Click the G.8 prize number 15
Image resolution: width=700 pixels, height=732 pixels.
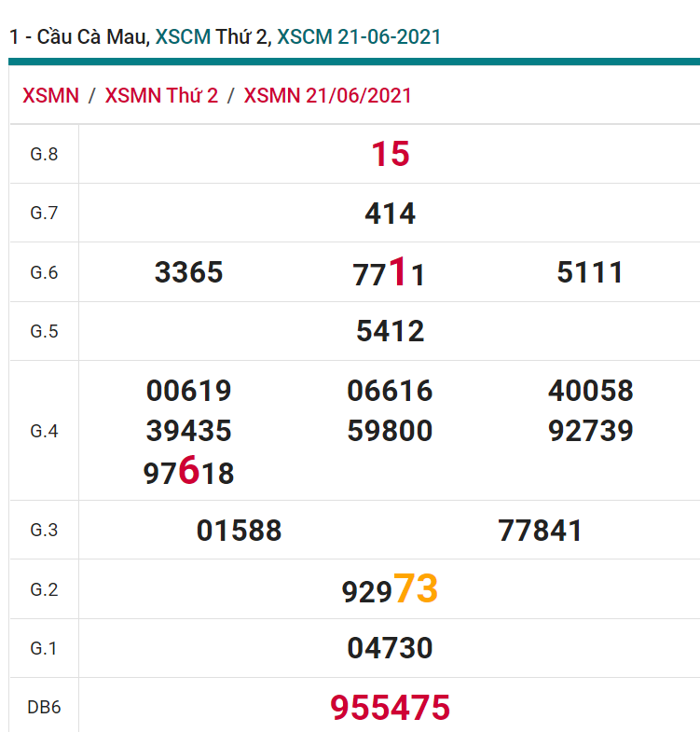(390, 154)
